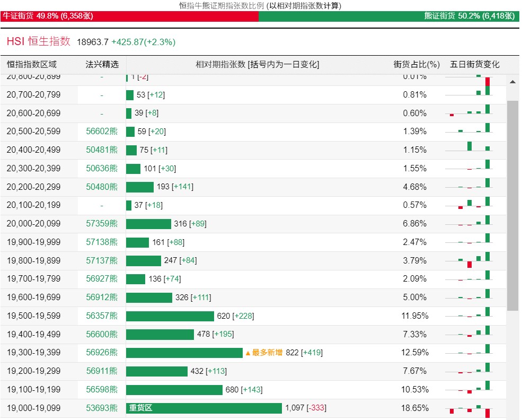Click the 恒指指数区域 column header
This screenshot has height=420, width=522.
click(x=32, y=64)
